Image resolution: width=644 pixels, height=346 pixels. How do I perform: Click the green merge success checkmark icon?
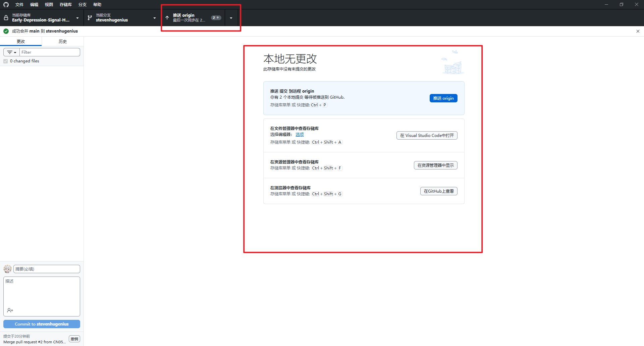(x=6, y=31)
